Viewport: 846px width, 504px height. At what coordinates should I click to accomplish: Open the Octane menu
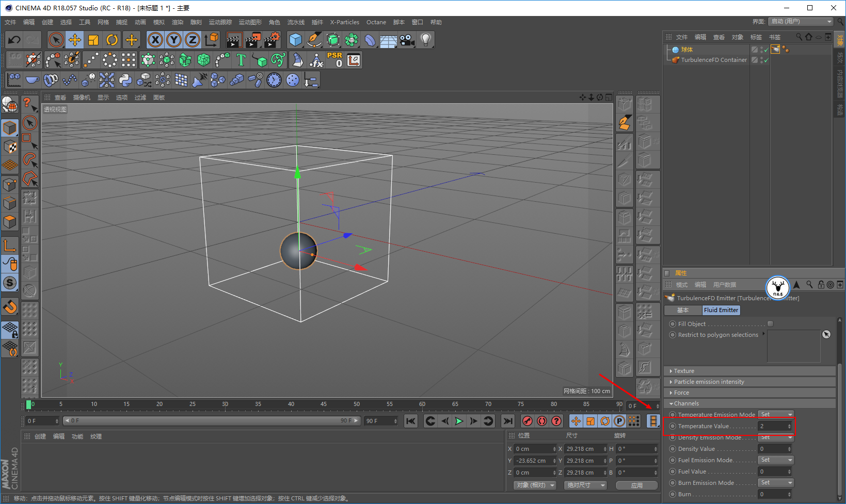coord(376,22)
